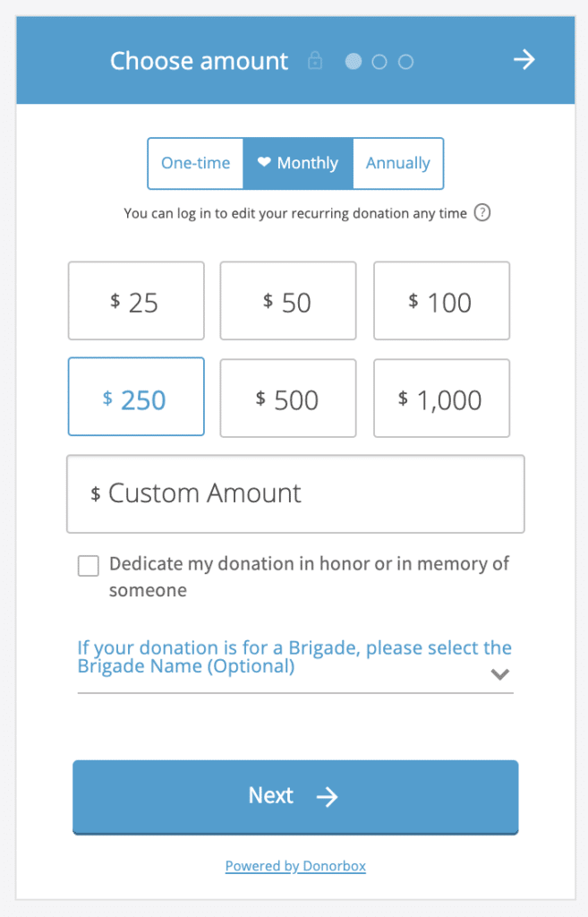Image resolution: width=588 pixels, height=917 pixels.
Task: Select the $500 donation amount
Action: tap(287, 398)
